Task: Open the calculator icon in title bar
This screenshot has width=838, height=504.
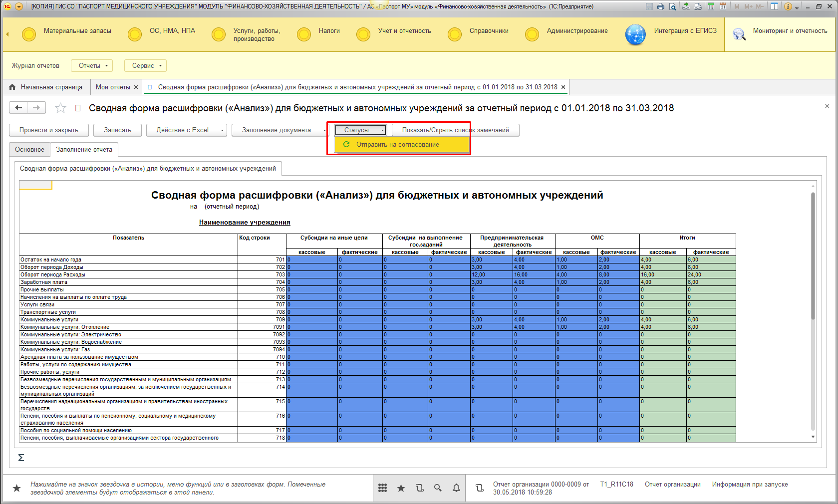Action: pyautogui.click(x=710, y=6)
